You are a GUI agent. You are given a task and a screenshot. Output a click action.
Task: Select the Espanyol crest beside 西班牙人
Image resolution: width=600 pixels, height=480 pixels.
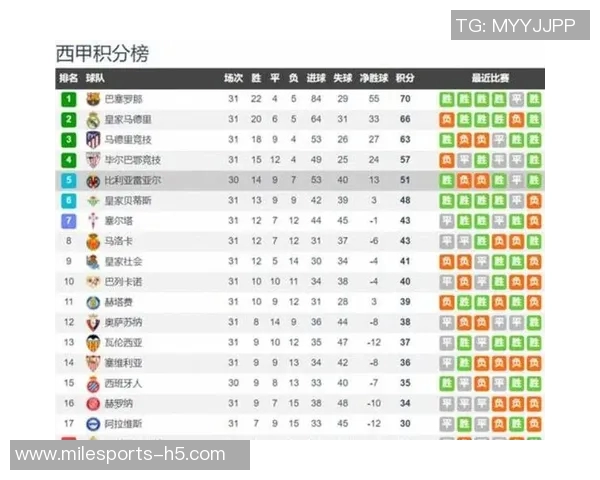click(93, 382)
